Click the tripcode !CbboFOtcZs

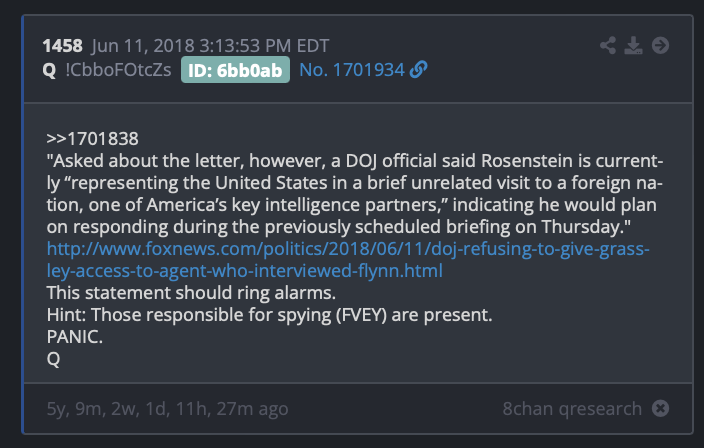click(118, 70)
